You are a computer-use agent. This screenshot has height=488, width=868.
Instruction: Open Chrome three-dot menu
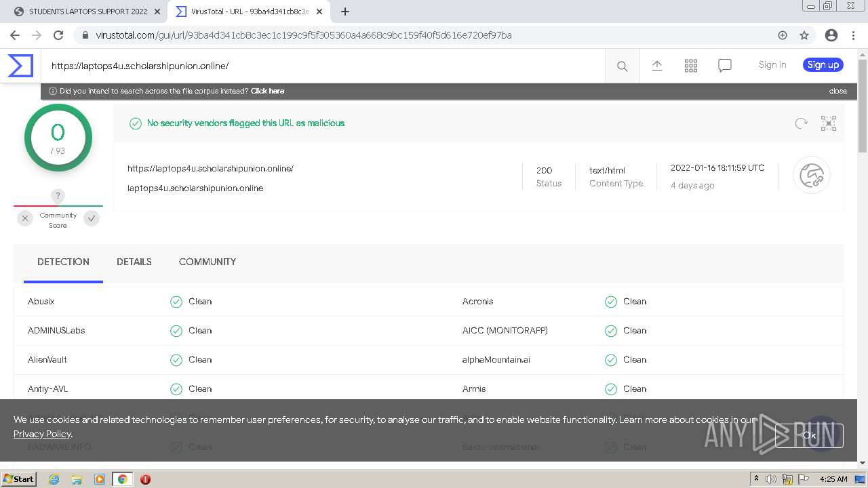pyautogui.click(x=852, y=35)
